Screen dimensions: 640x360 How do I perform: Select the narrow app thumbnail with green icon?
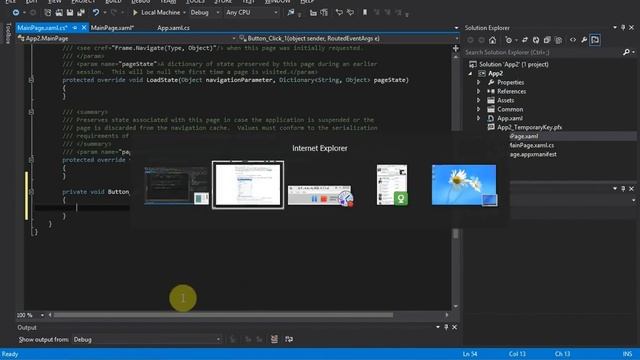[x=392, y=185]
